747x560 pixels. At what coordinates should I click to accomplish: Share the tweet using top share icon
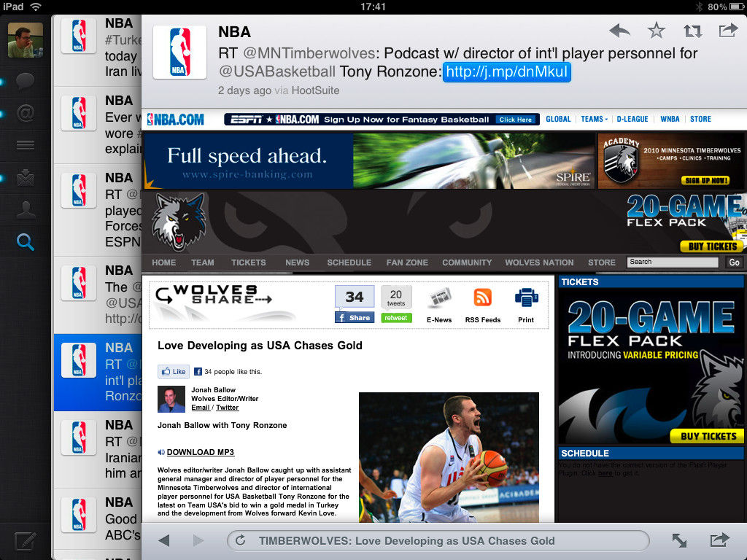(x=728, y=31)
